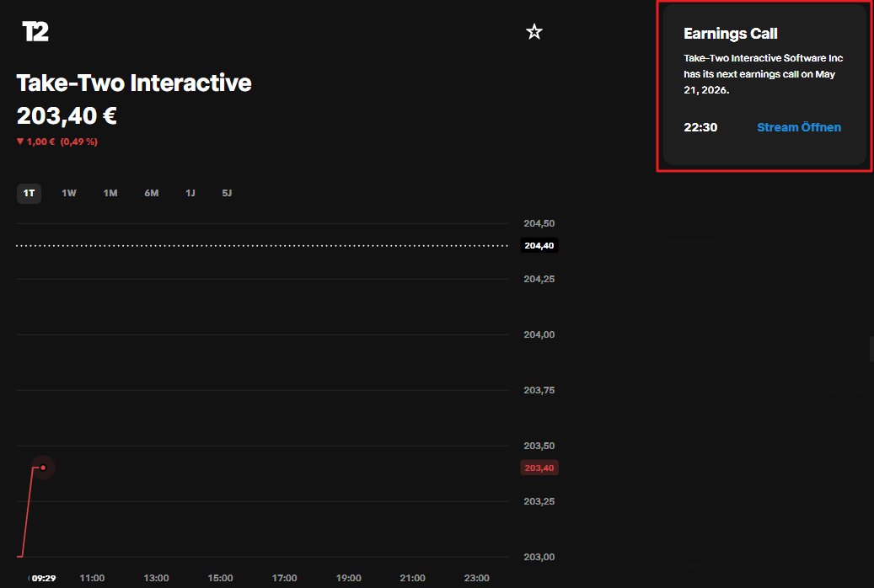Viewport: 874px width, 588px height.
Task: Click the 203,00 price axis label
Action: click(x=539, y=557)
